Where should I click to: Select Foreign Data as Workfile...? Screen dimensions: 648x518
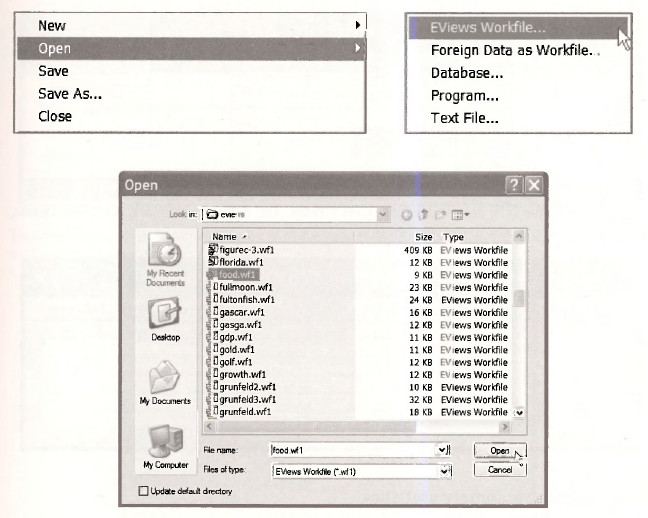518,50
